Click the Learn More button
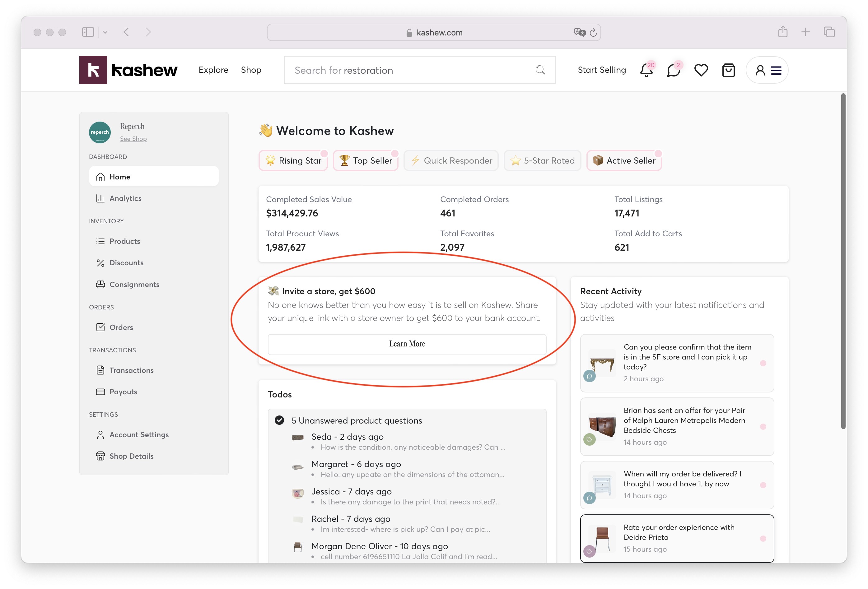868x589 pixels. tap(407, 344)
